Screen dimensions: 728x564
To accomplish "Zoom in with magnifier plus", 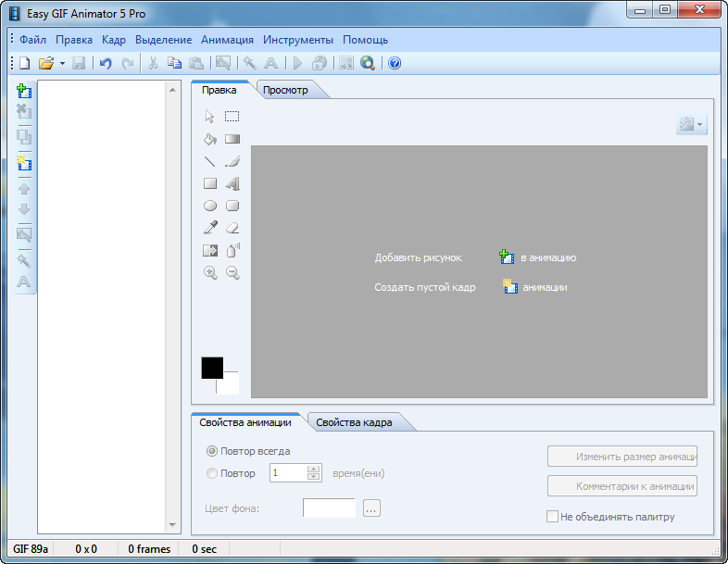I will [x=210, y=273].
